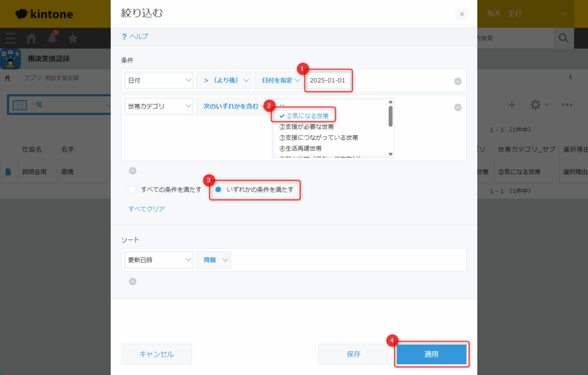The width and height of the screenshot is (588, 375).
Task: Remove the 世帯カテゴリ condition row
Action: 458,107
